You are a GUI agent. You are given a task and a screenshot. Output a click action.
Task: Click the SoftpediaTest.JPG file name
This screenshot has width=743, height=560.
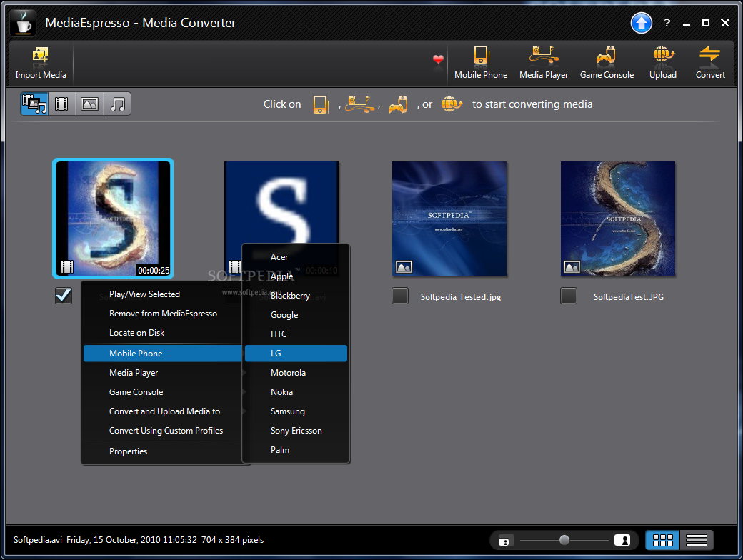pos(628,297)
